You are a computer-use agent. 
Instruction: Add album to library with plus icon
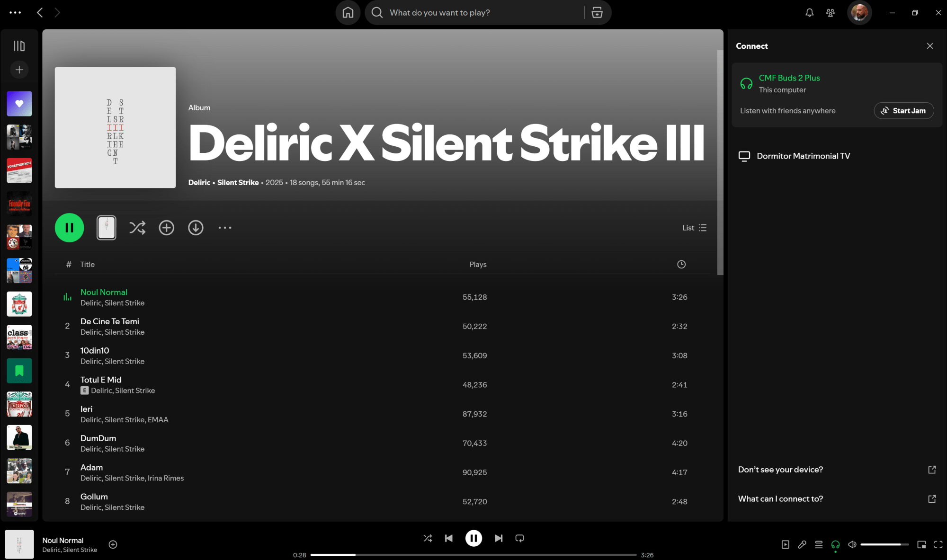tap(166, 228)
